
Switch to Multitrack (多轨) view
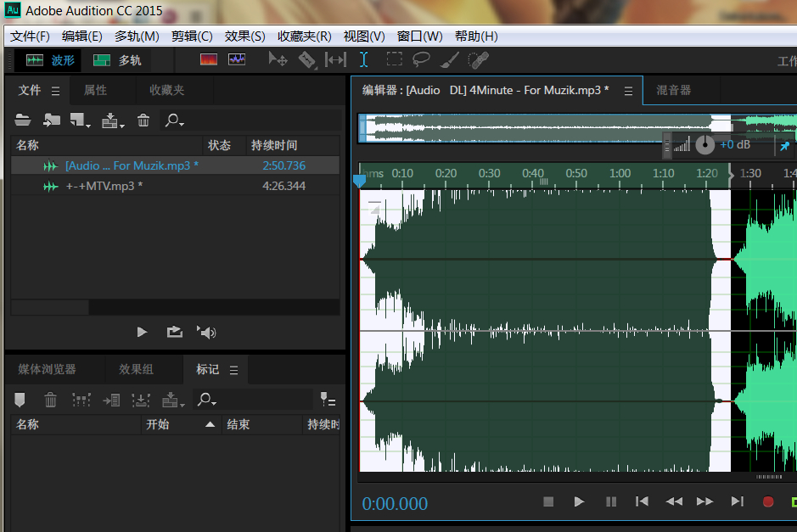pyautogui.click(x=117, y=60)
